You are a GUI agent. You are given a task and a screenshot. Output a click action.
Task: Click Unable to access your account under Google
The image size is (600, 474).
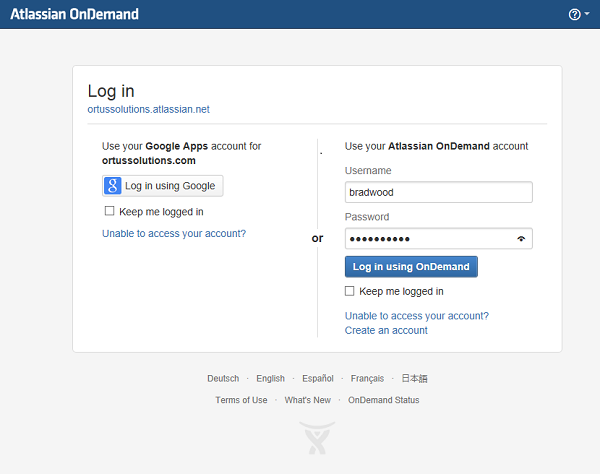tap(174, 234)
